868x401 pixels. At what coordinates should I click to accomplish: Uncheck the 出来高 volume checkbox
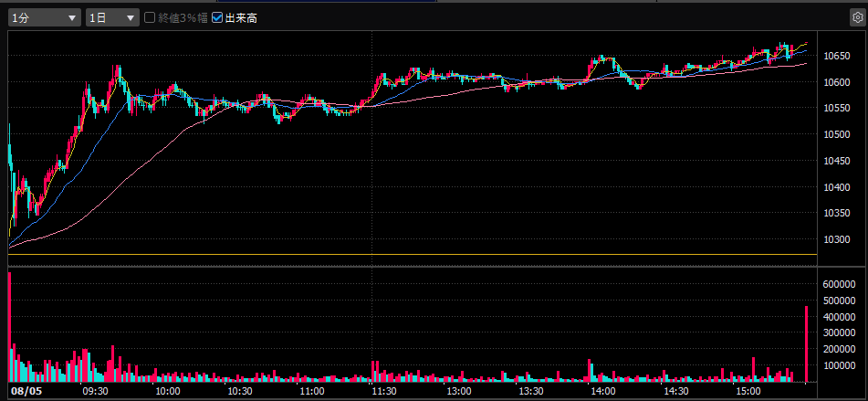[x=217, y=17]
